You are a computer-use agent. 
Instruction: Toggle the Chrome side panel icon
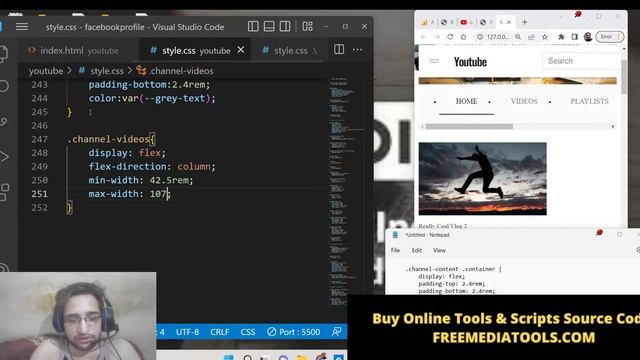click(x=574, y=37)
